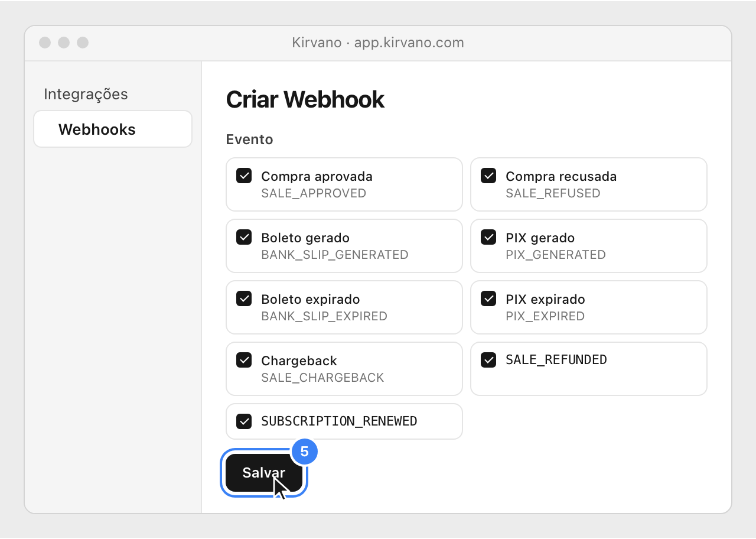Uncheck the Chargeback event checkbox

coord(244,360)
